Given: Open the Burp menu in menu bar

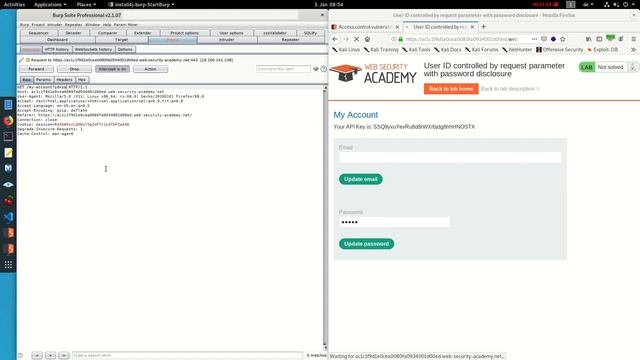Looking at the screenshot, I should point(24,25).
